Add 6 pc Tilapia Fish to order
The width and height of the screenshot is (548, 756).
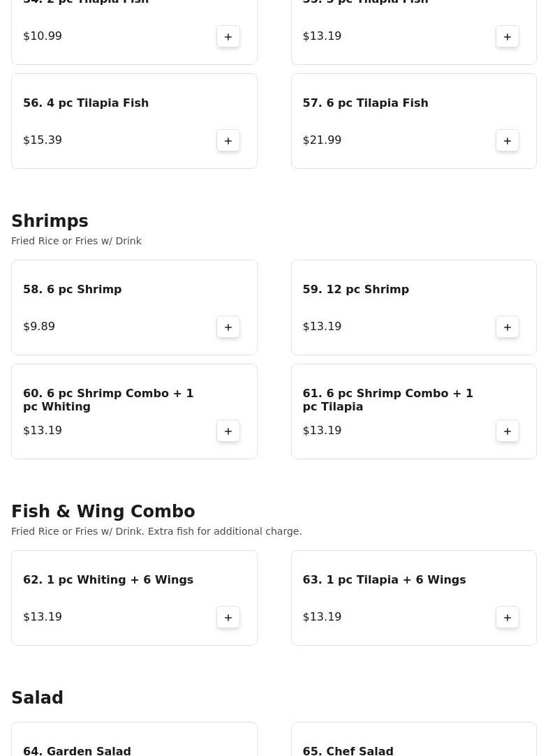click(507, 140)
